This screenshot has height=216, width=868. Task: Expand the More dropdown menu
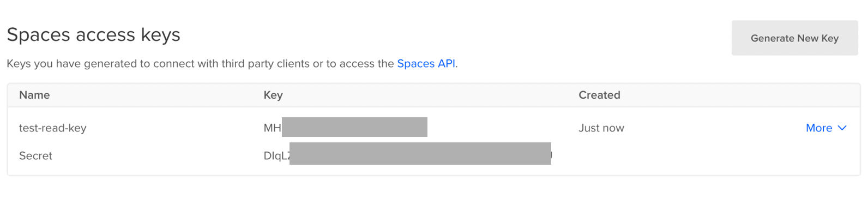[826, 128]
